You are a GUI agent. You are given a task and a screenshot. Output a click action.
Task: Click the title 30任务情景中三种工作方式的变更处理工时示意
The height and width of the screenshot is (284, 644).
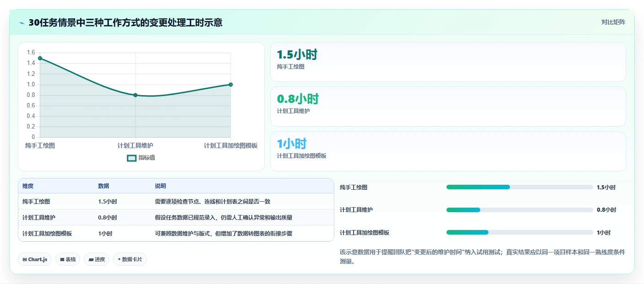pos(126,22)
